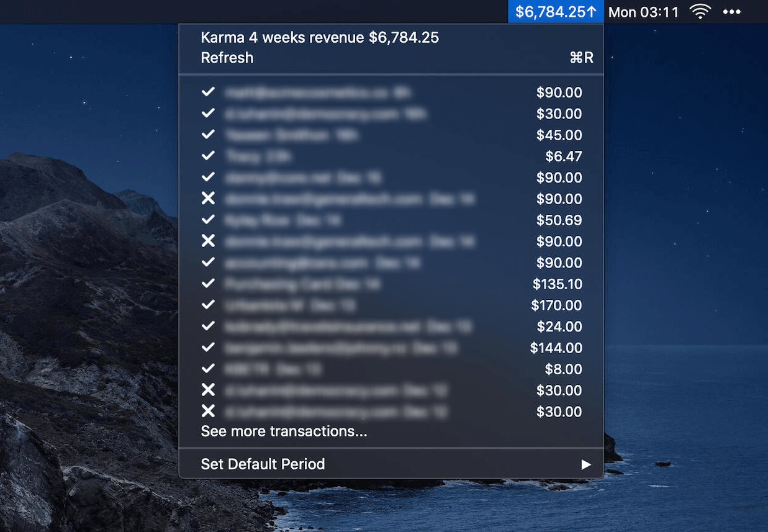Open the $144.00 transaction entry
This screenshot has height=532, width=768.
click(x=391, y=348)
